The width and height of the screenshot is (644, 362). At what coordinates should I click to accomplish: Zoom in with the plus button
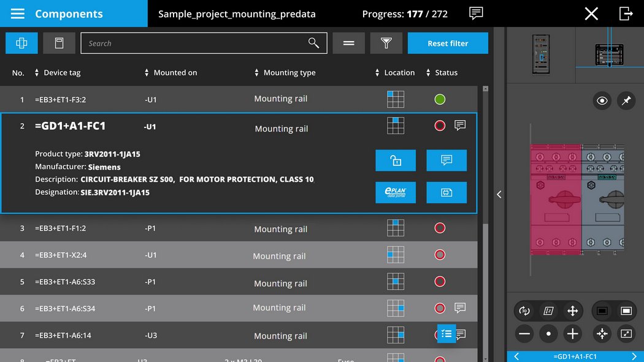(572, 334)
